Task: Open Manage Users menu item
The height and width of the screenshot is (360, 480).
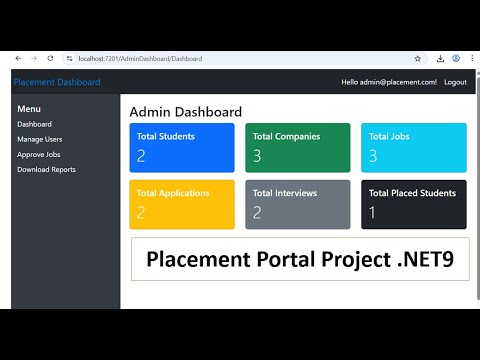Action: [40, 139]
